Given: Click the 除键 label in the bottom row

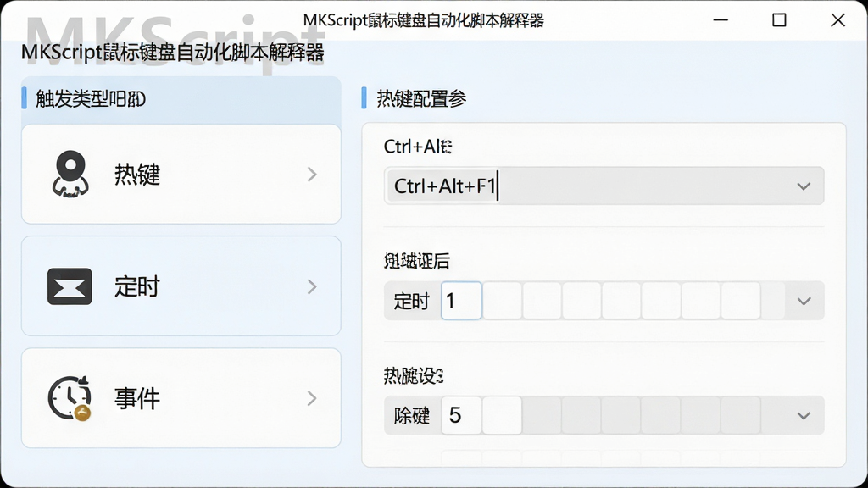Looking at the screenshot, I should (412, 415).
